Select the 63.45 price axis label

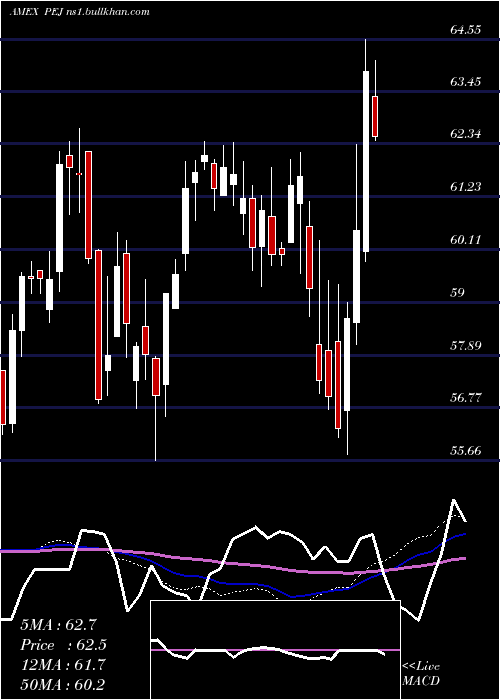[x=466, y=82]
